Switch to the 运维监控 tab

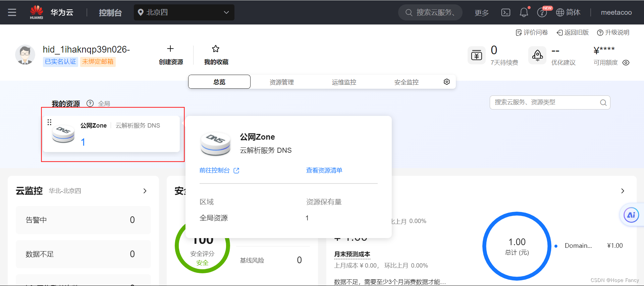point(344,82)
